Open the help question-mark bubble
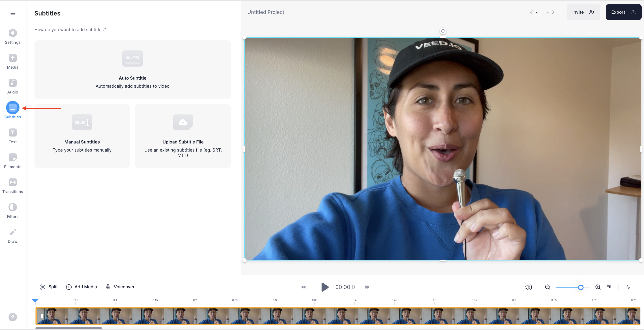The width and height of the screenshot is (644, 330). (13, 317)
